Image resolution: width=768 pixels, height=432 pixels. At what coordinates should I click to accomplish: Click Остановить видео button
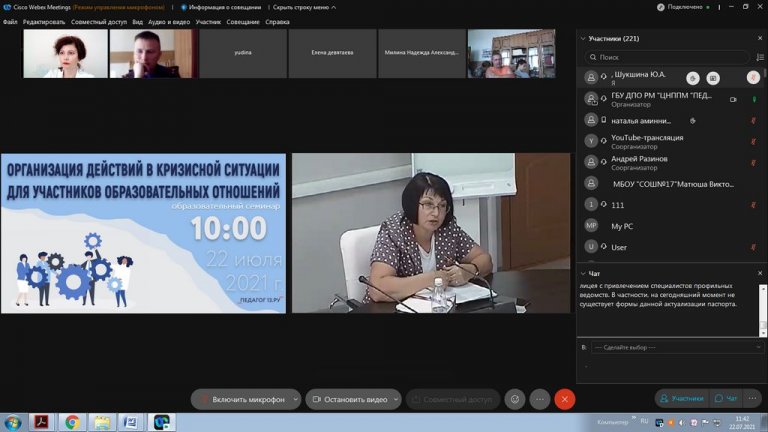click(x=350, y=399)
